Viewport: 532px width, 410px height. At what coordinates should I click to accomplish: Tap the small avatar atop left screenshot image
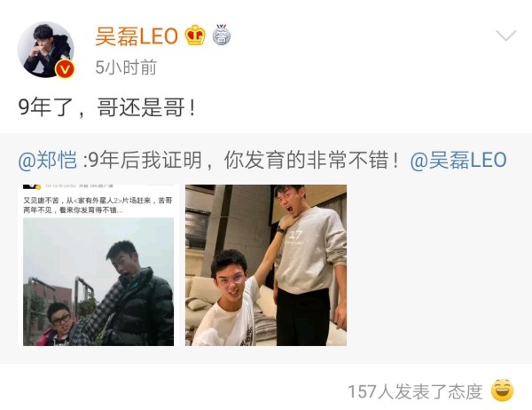coord(32,187)
